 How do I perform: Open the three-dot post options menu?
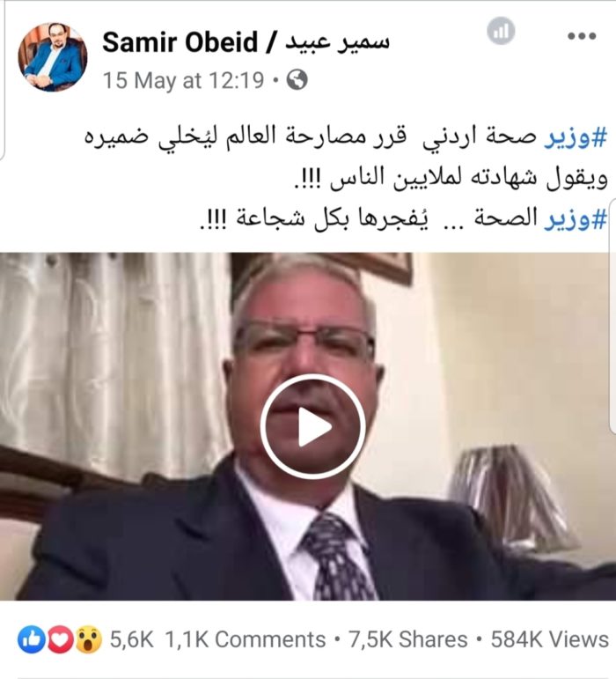click(x=582, y=36)
